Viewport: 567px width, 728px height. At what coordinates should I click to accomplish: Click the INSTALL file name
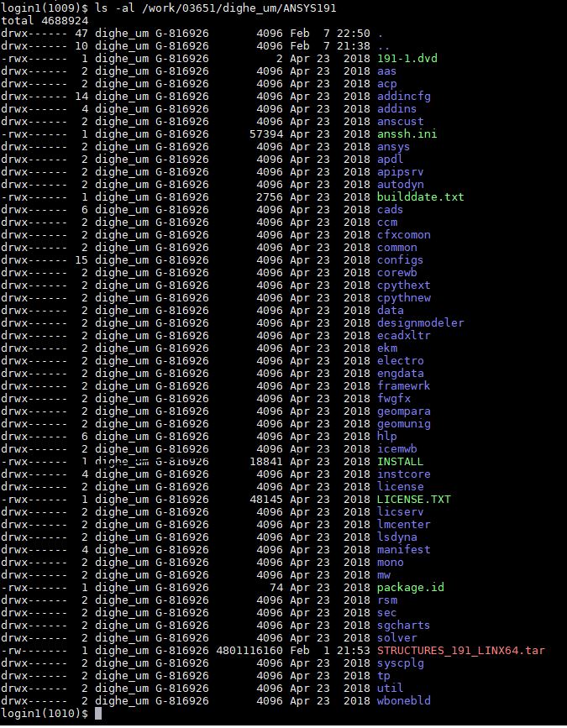coord(401,462)
